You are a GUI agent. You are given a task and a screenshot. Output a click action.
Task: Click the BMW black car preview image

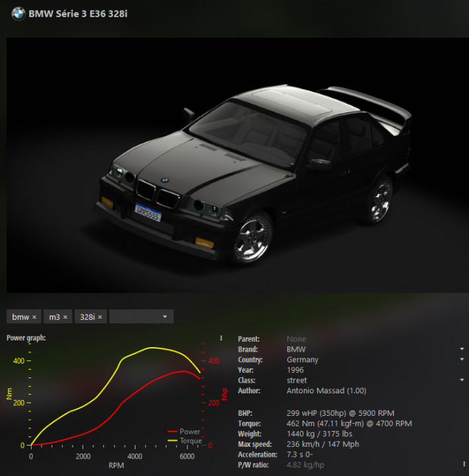click(x=238, y=165)
